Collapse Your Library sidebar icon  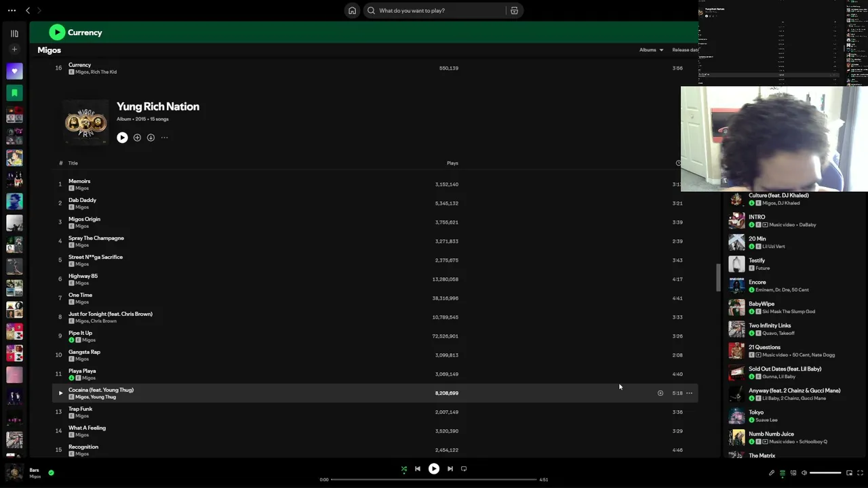click(x=14, y=33)
